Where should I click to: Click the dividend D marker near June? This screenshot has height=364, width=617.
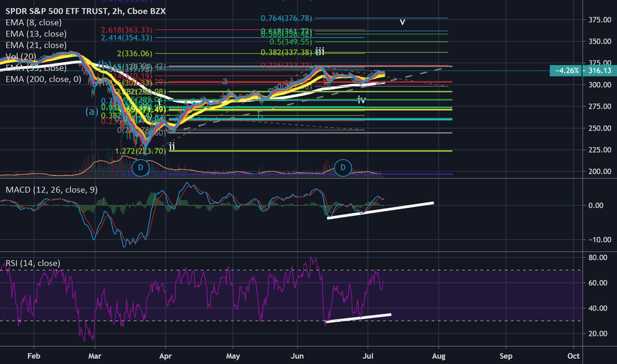(343, 167)
